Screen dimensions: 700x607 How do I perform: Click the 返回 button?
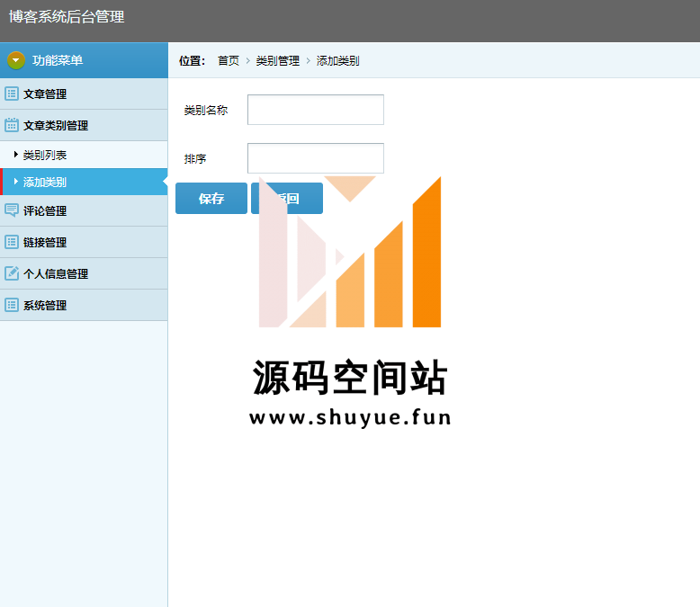click(287, 198)
